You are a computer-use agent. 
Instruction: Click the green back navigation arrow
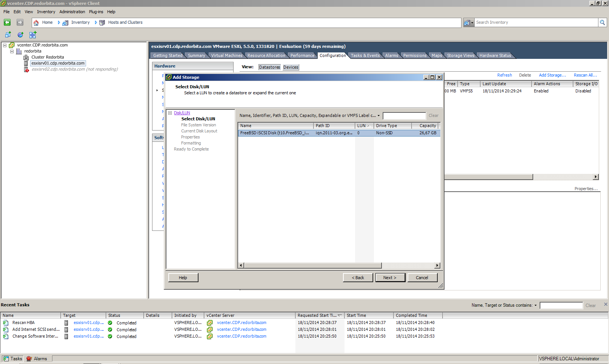point(7,23)
